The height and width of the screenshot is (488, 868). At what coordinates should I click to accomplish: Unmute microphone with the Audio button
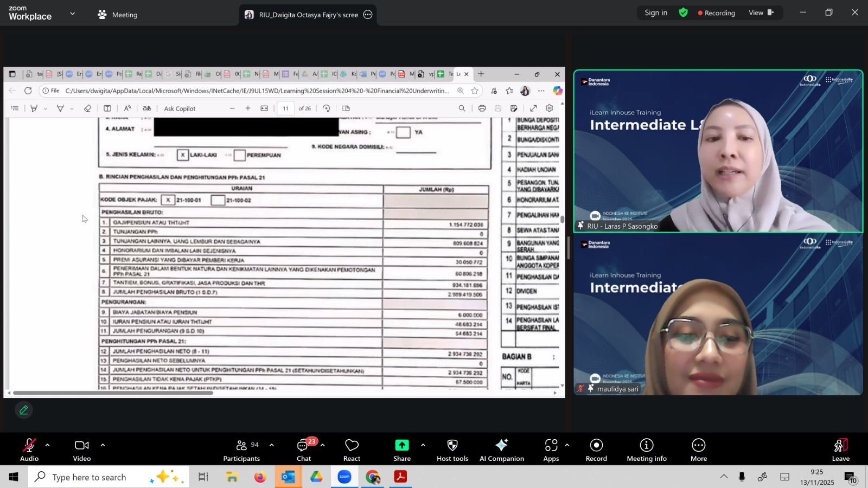(x=29, y=450)
